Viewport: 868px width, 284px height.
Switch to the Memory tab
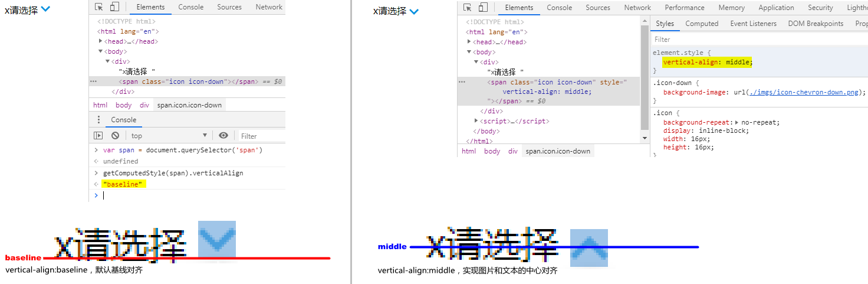[x=731, y=8]
